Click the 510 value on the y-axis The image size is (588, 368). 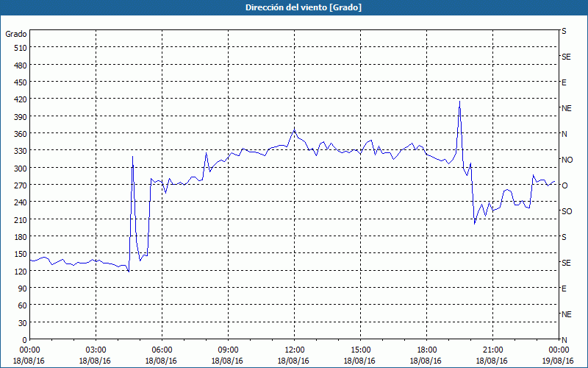click(x=21, y=48)
